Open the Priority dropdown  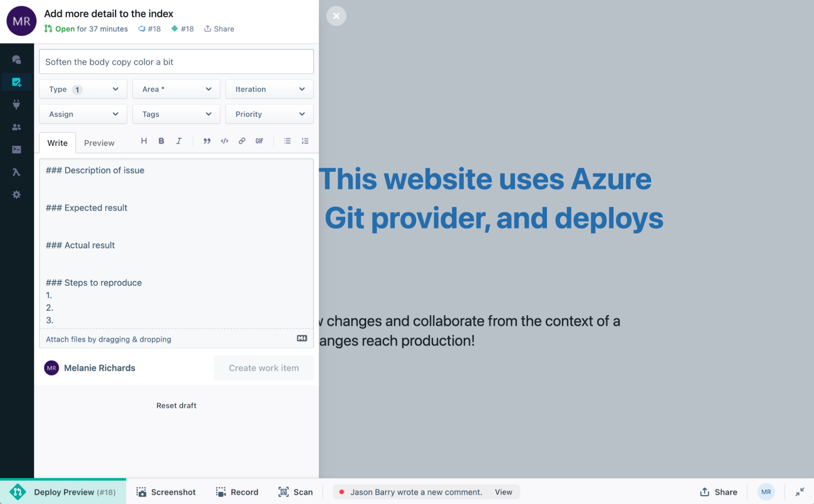269,114
